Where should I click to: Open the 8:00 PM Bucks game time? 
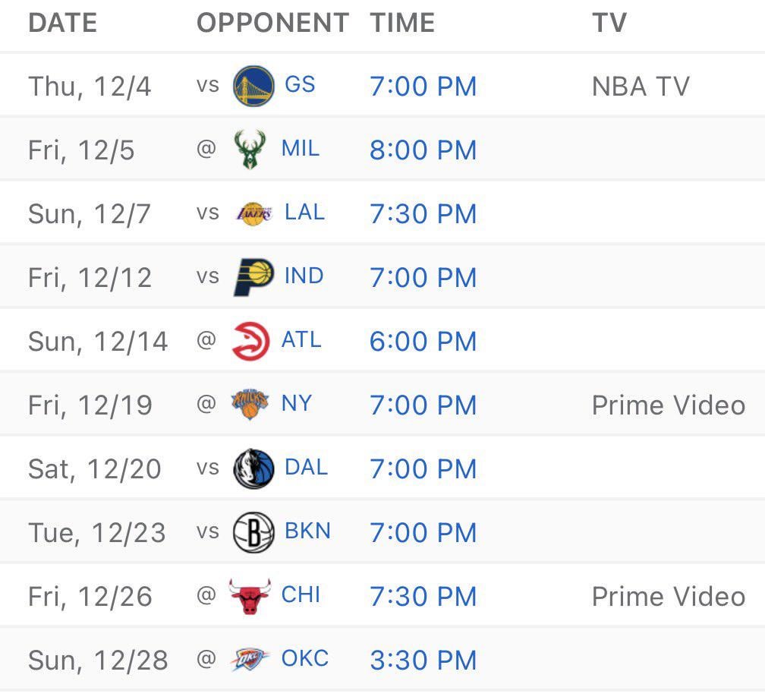click(423, 150)
